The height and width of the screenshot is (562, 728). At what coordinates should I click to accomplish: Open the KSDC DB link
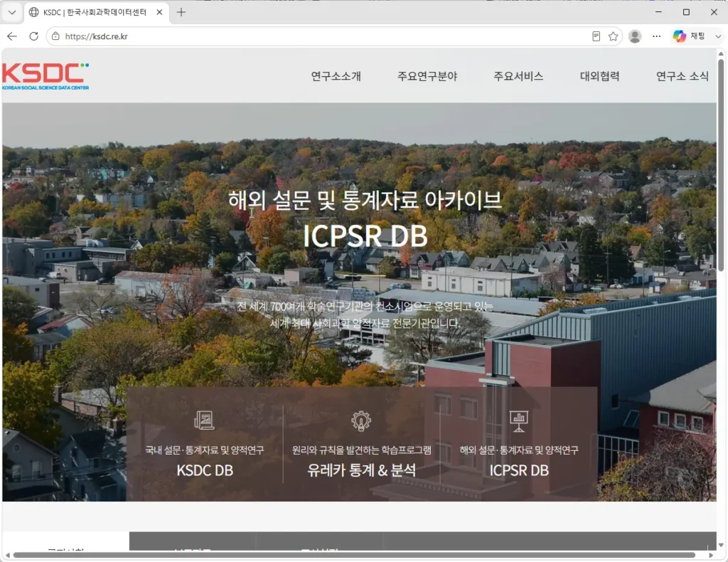pyautogui.click(x=205, y=470)
